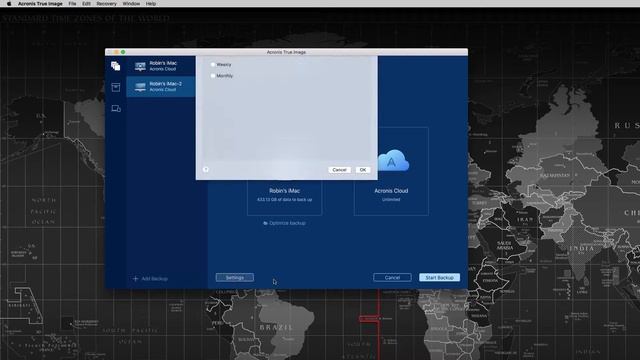This screenshot has width=640, height=360.
Task: Open the Apple menu
Action: point(9,3)
